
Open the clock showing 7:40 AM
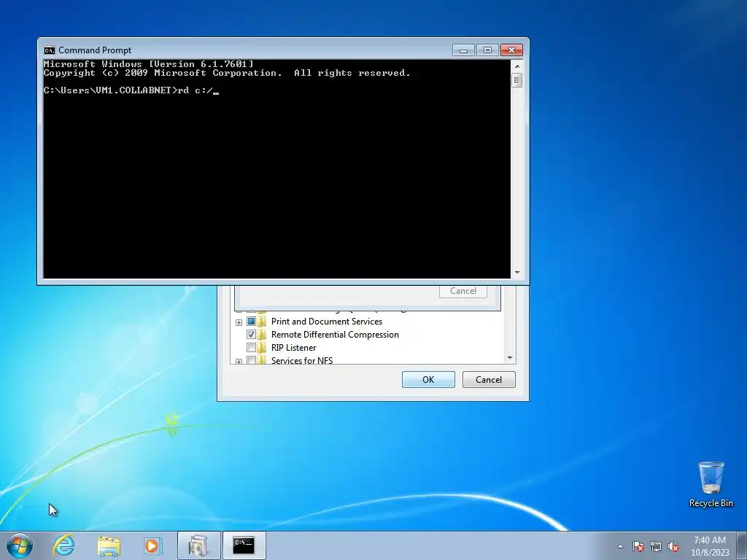point(710,546)
